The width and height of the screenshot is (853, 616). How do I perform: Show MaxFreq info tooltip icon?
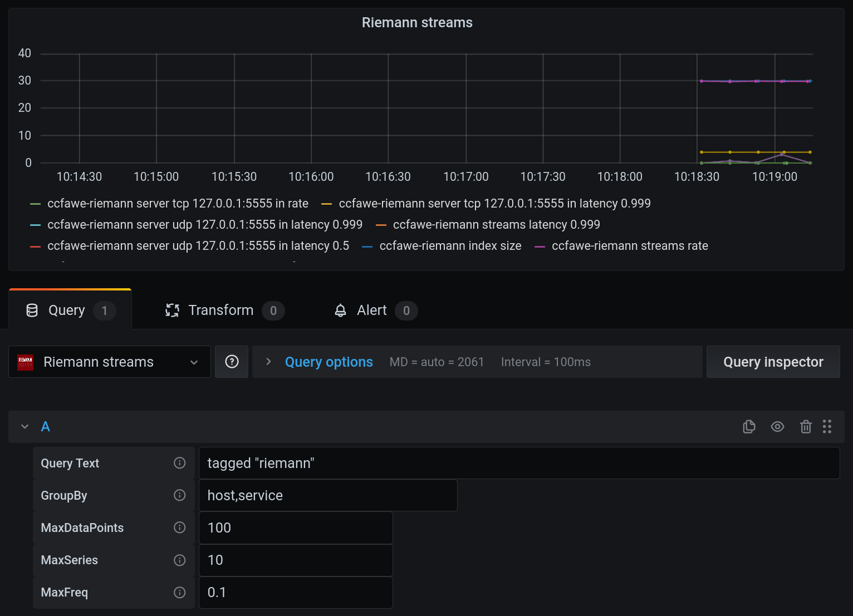coord(179,592)
